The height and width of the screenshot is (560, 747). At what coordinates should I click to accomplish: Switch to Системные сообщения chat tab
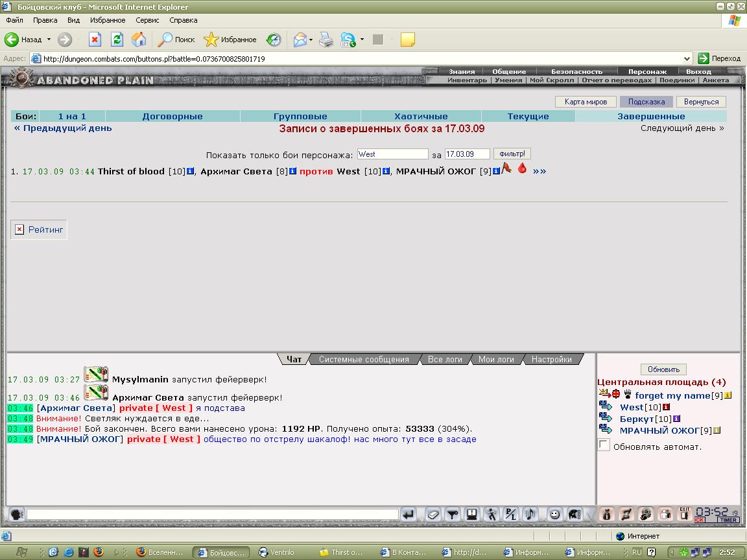[364, 360]
